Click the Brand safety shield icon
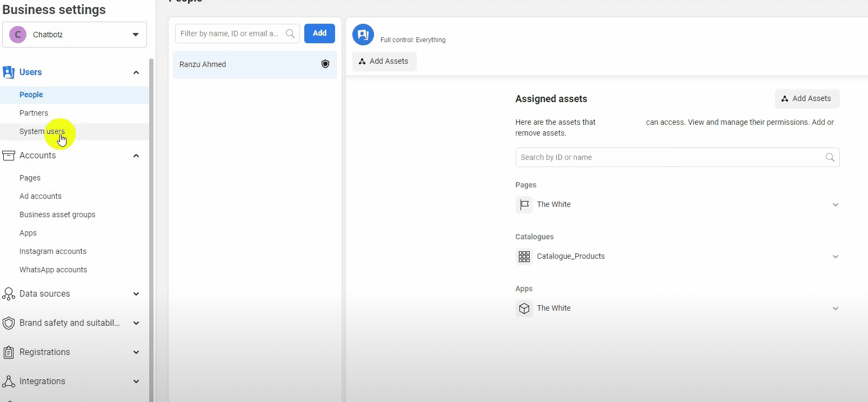The width and height of the screenshot is (868, 402). [x=9, y=323]
